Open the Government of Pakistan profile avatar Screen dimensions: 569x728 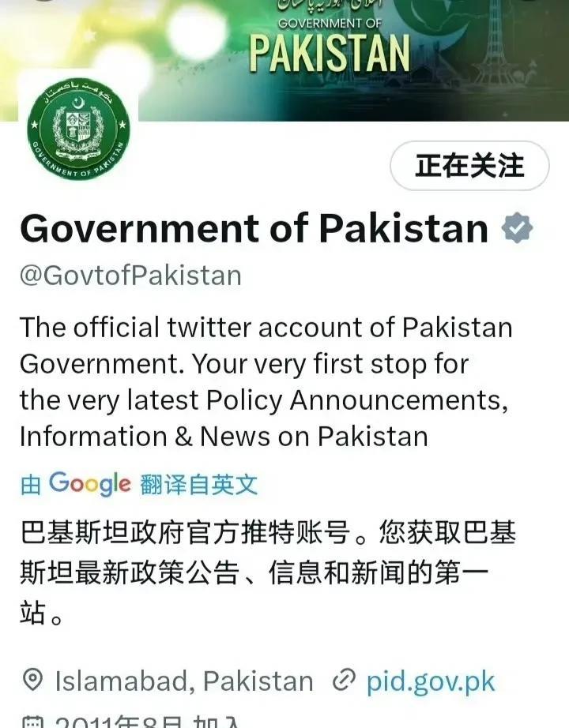78,129
